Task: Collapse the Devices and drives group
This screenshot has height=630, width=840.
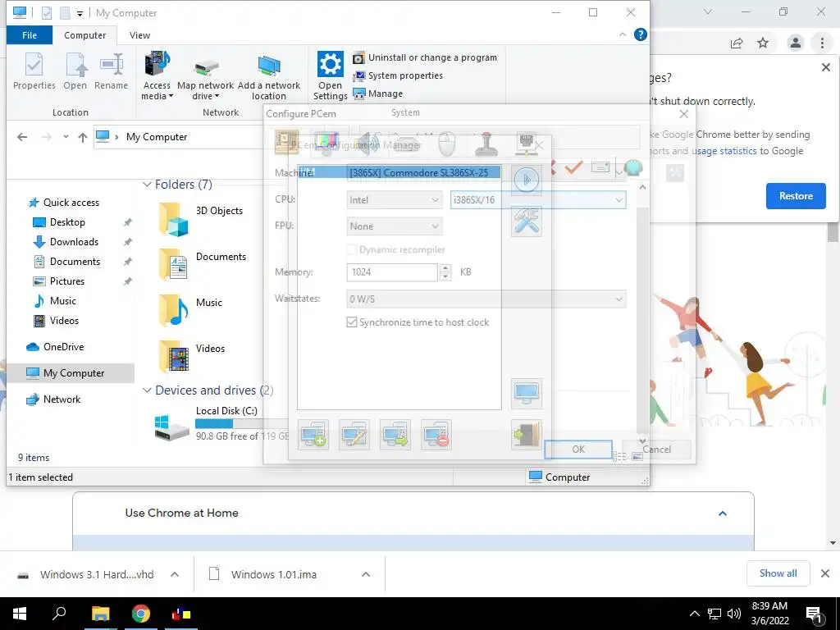Action: coord(147,390)
